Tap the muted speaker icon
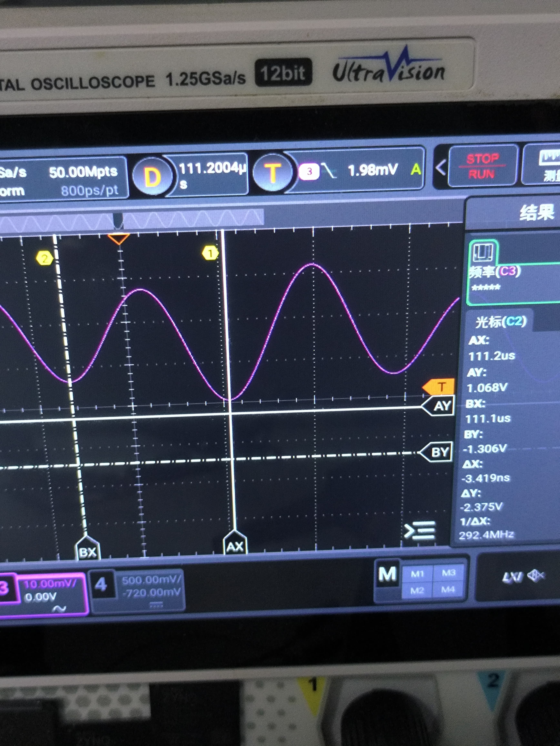The height and width of the screenshot is (746, 560). pyautogui.click(x=535, y=575)
